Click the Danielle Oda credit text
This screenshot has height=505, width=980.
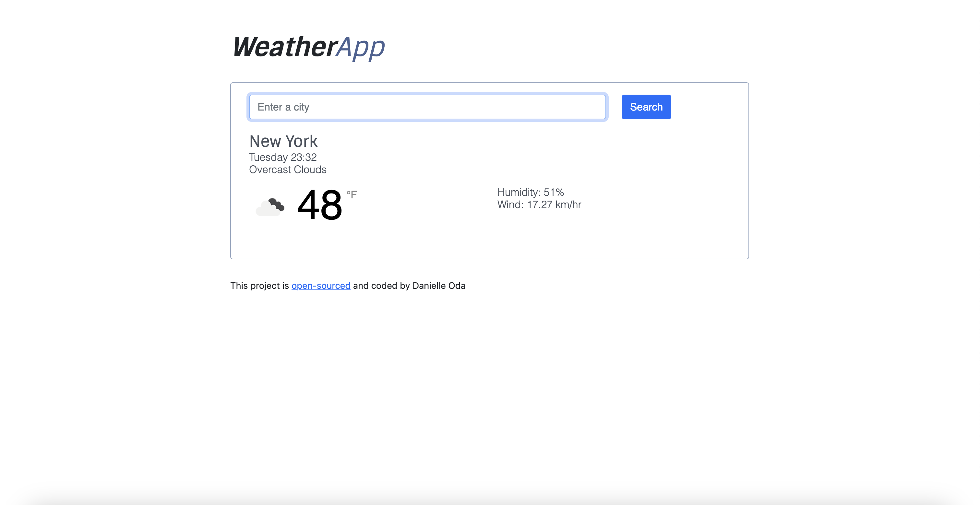pos(439,286)
